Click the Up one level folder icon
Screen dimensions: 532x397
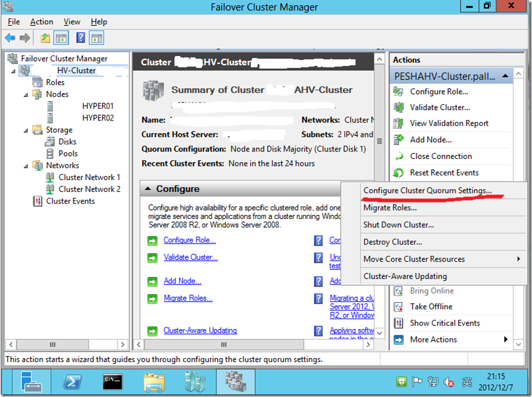tap(45, 38)
